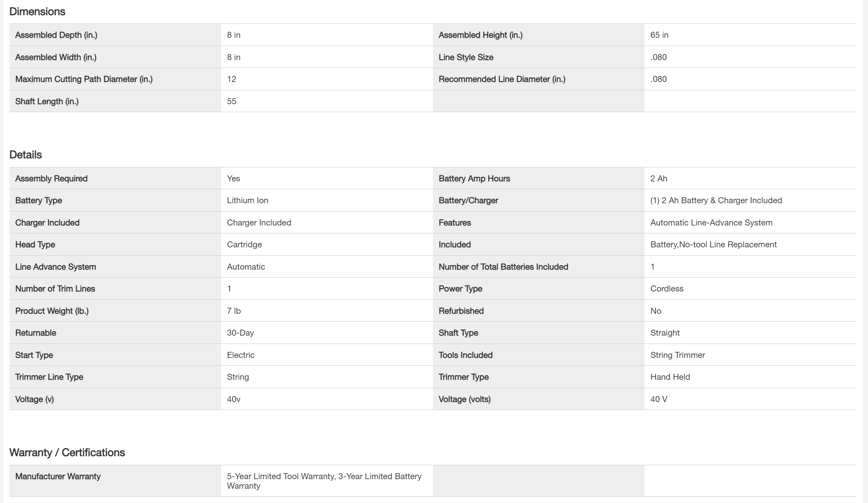This screenshot has width=868, height=503.
Task: Click the Hand Held trimmer type value
Action: point(670,377)
